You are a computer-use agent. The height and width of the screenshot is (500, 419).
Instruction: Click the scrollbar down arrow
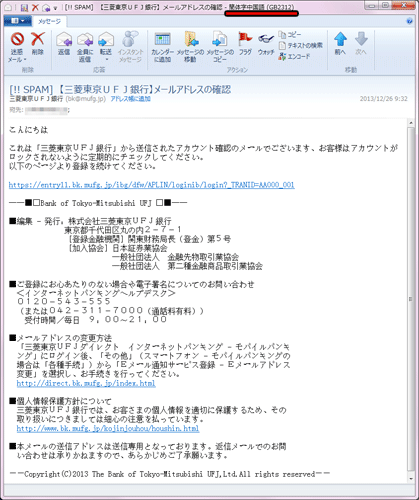(411, 479)
